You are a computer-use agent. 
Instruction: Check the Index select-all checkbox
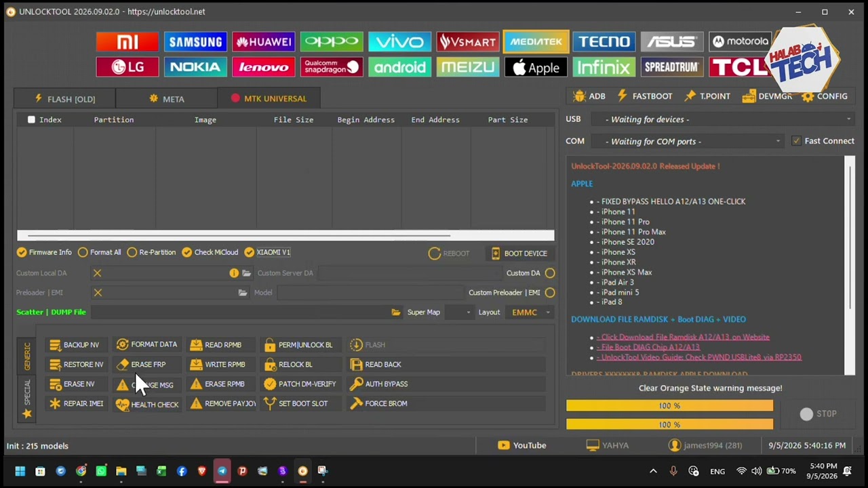click(31, 120)
